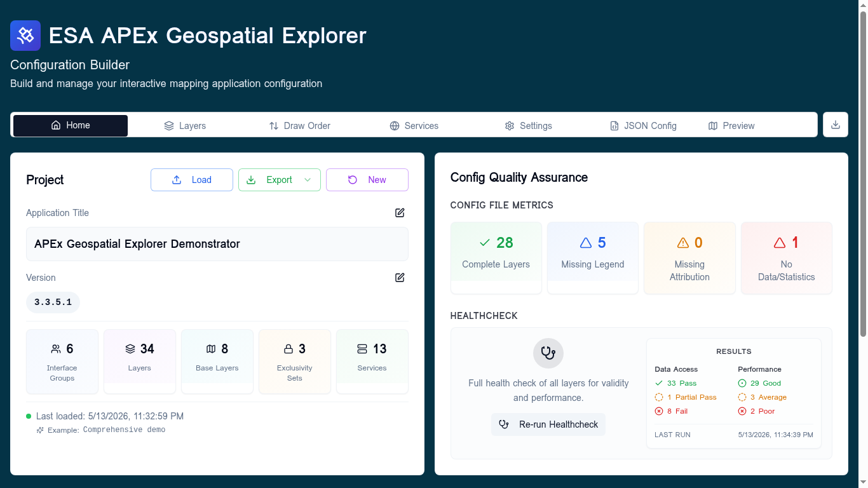Switch to the Layers tab
Screen dimensions: 868x488
185,126
